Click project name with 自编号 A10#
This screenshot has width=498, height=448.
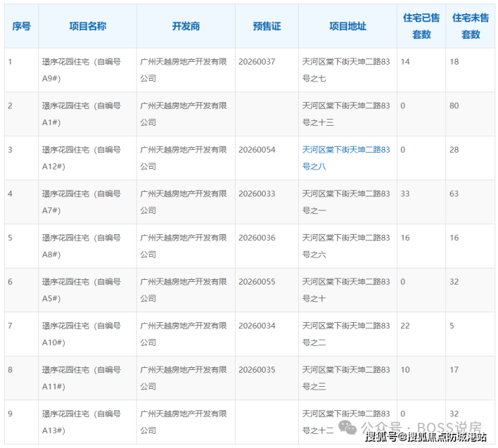(x=81, y=334)
